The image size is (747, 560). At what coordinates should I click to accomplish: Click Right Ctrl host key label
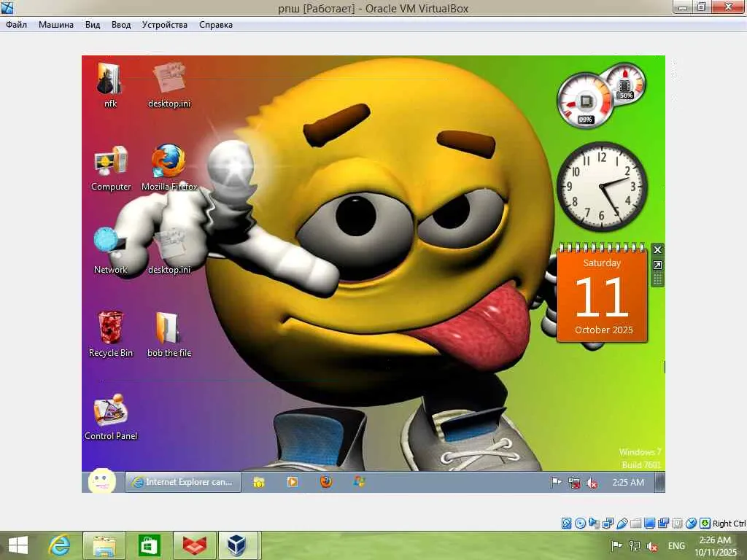(729, 524)
